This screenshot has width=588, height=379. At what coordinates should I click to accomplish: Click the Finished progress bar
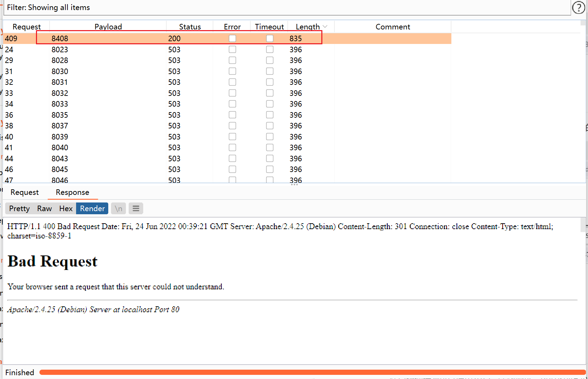313,372
